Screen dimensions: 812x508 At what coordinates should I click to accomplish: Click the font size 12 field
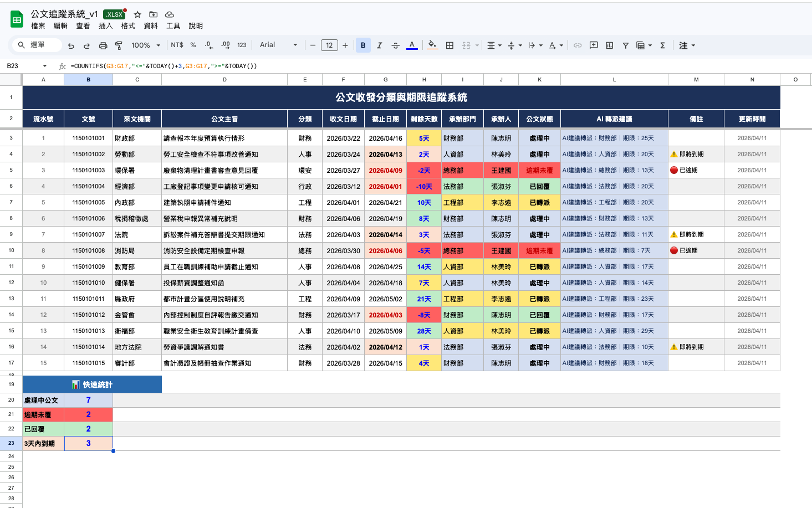click(329, 45)
